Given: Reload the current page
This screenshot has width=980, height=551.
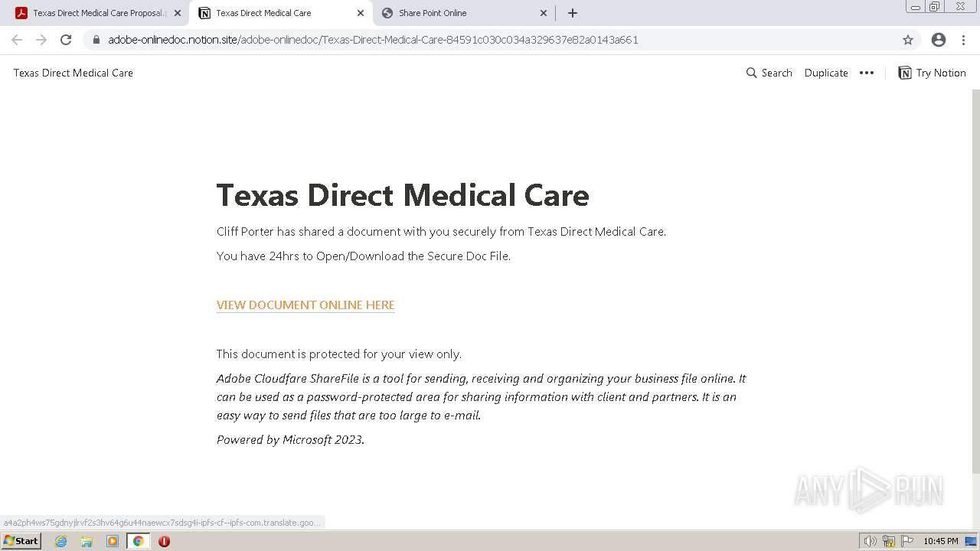Looking at the screenshot, I should coord(66,40).
